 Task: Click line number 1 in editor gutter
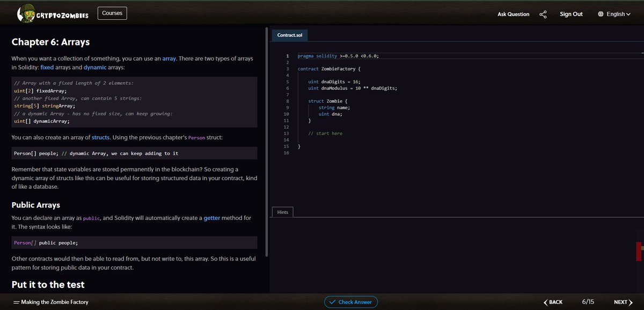[288, 56]
